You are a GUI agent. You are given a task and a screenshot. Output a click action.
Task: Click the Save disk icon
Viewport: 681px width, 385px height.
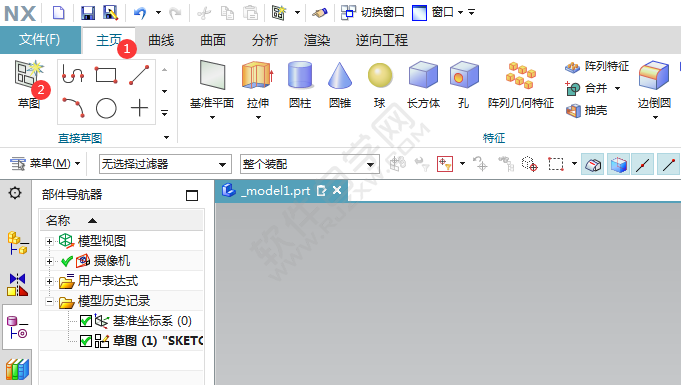click(88, 13)
